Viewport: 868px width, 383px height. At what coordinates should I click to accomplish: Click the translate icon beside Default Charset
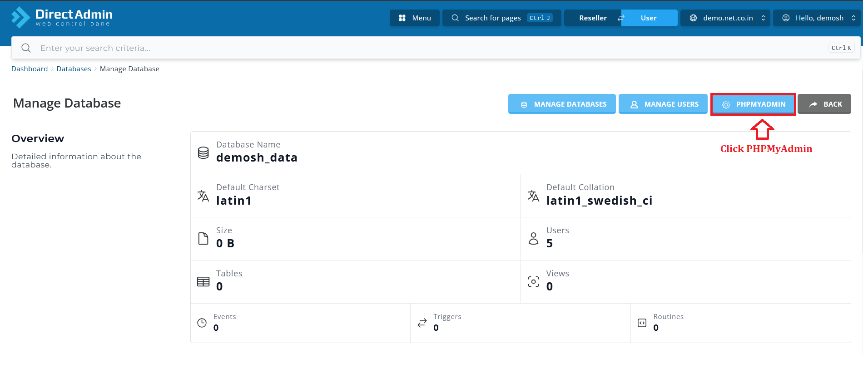tap(203, 196)
